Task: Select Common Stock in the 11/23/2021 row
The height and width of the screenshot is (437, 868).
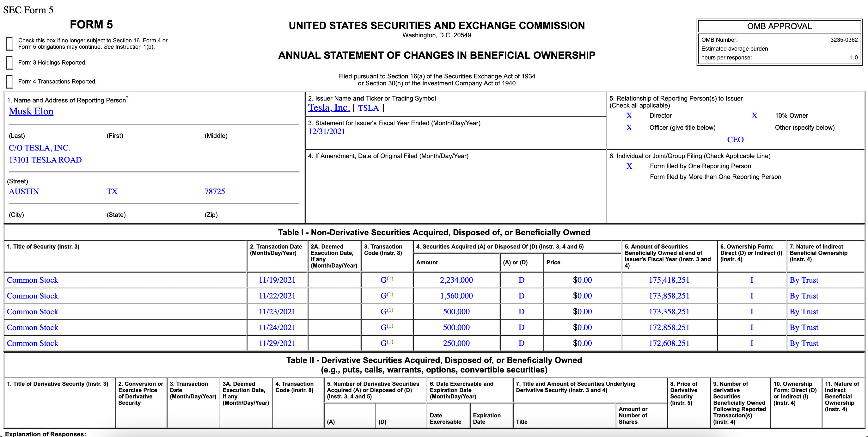Action: [x=32, y=312]
